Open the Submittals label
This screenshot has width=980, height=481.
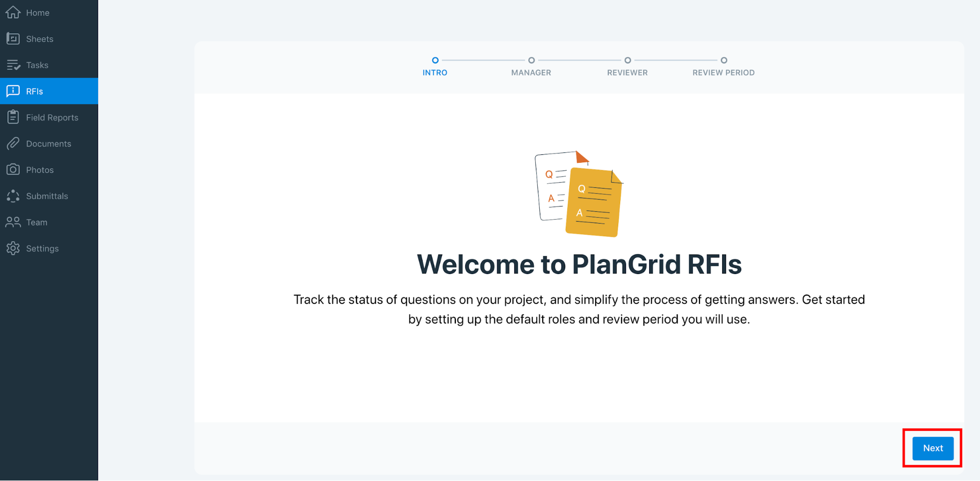click(47, 196)
